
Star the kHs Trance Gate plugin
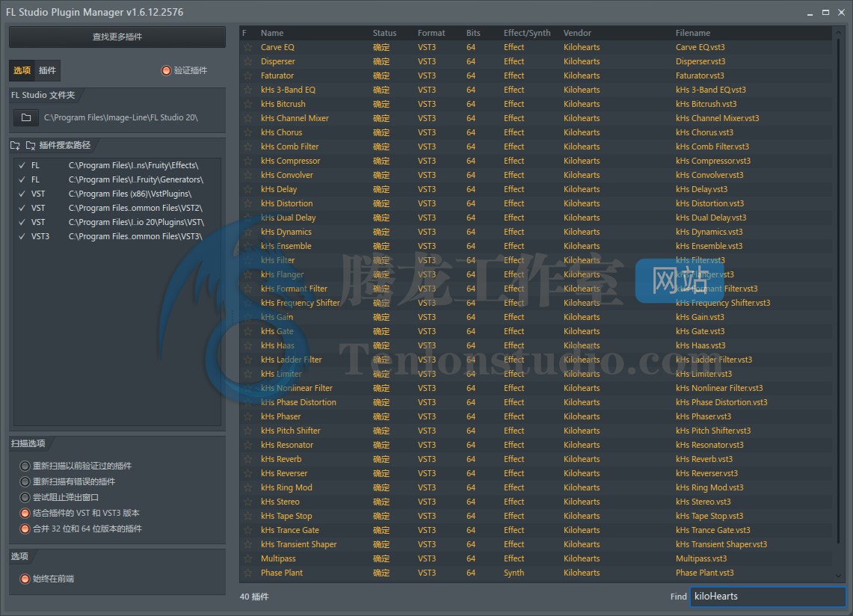tap(248, 530)
